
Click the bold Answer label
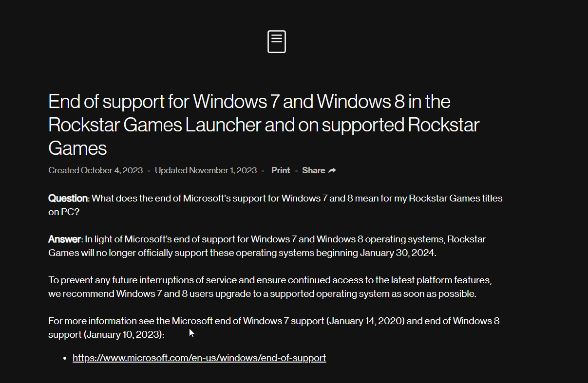click(65, 239)
